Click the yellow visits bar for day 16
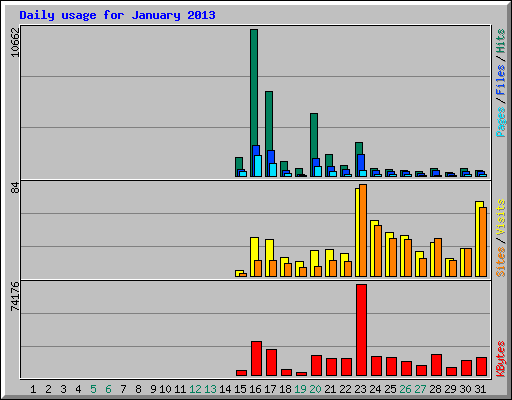This screenshot has width=512, height=400. (x=253, y=257)
